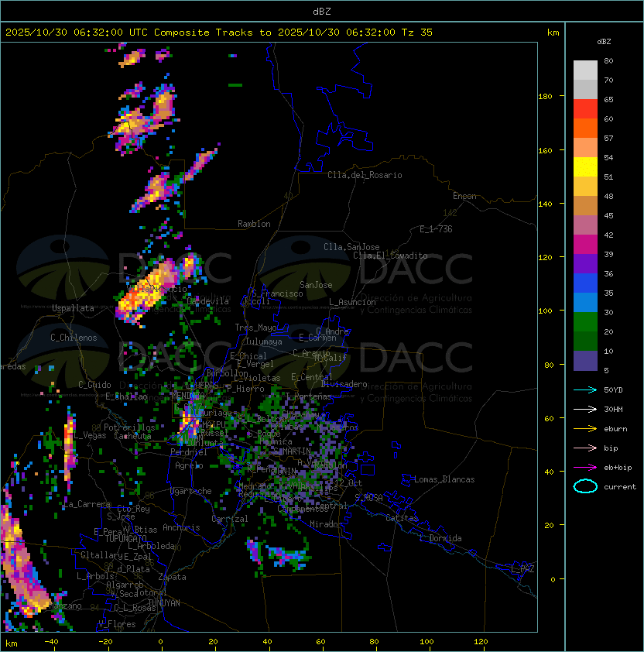Click the 'Potrerillos' map label

tap(129, 427)
